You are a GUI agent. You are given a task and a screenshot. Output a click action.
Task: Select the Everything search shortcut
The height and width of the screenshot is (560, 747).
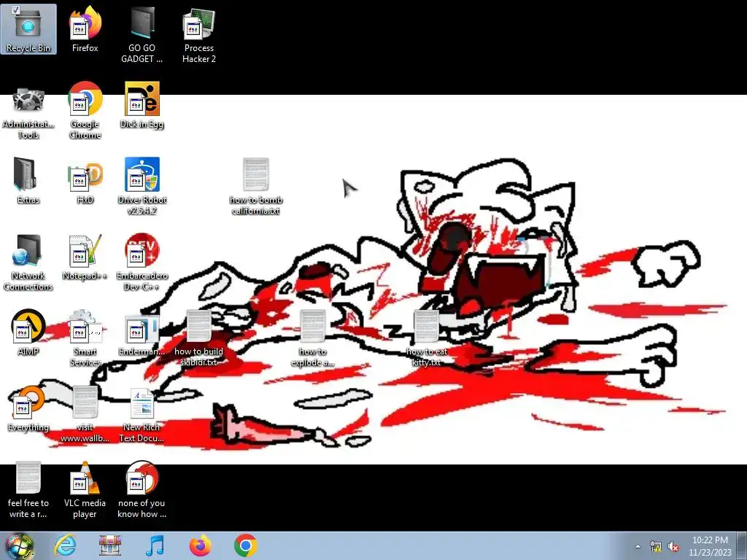coord(28,408)
